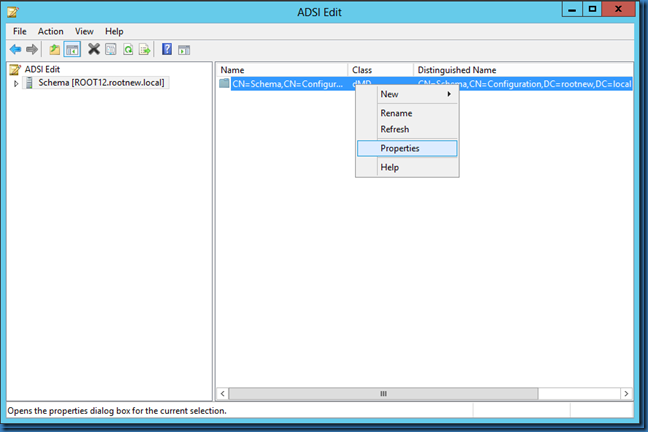The width and height of the screenshot is (648, 432).
Task: Choose Help from the context menu
Action: pos(407,167)
